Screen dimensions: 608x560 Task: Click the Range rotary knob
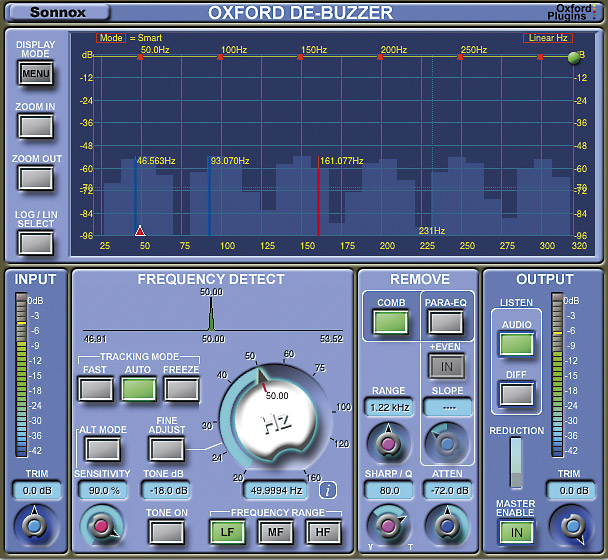pyautogui.click(x=389, y=443)
